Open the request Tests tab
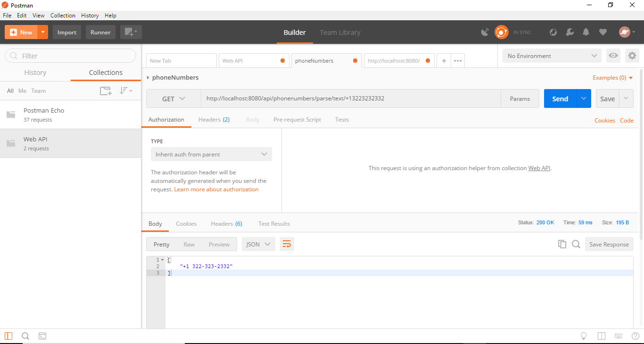This screenshot has height=344, width=644. click(x=342, y=120)
